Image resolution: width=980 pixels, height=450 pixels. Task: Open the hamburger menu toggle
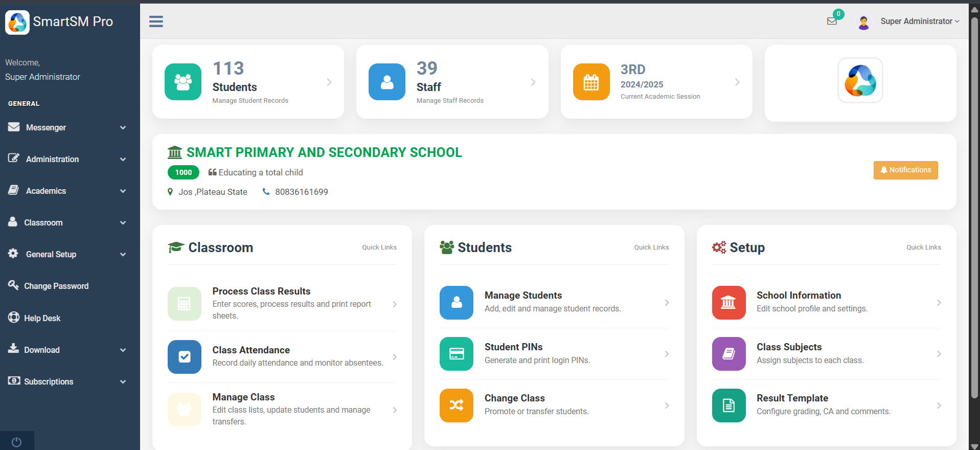[156, 21]
